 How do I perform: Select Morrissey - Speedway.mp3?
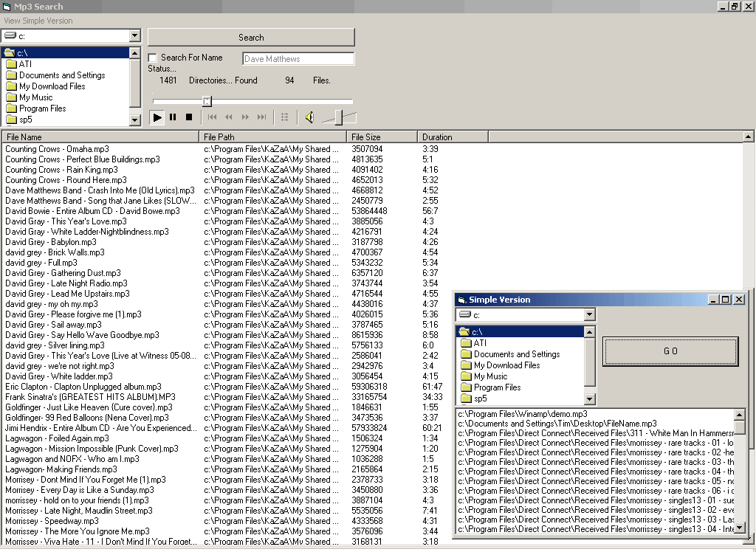(x=52, y=521)
